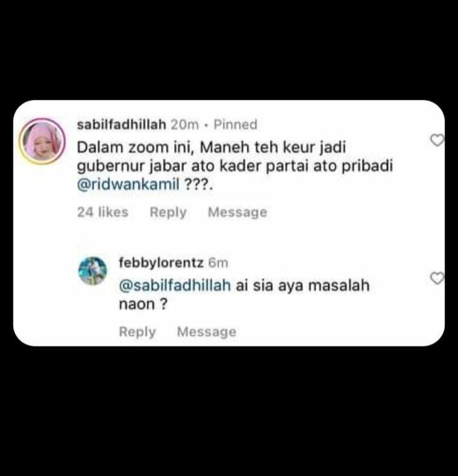
Task: Open sabilfadhillah's profile picture
Action: click(42, 141)
